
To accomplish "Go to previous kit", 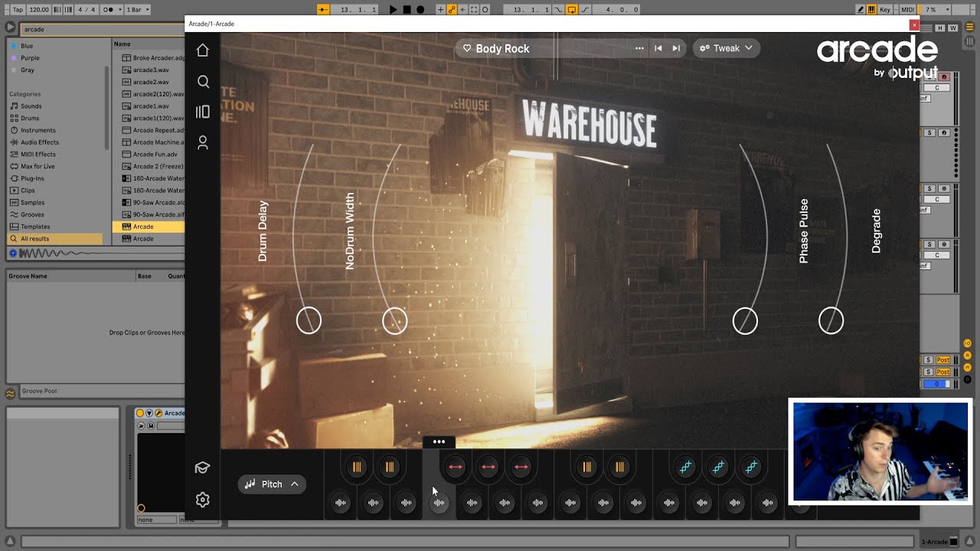I will (x=658, y=48).
